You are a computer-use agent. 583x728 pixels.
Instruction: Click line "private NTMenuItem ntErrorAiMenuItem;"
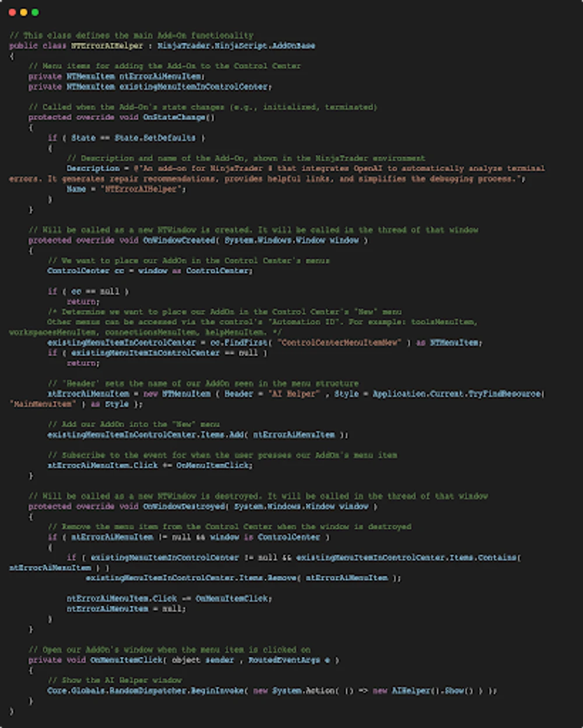(x=117, y=76)
